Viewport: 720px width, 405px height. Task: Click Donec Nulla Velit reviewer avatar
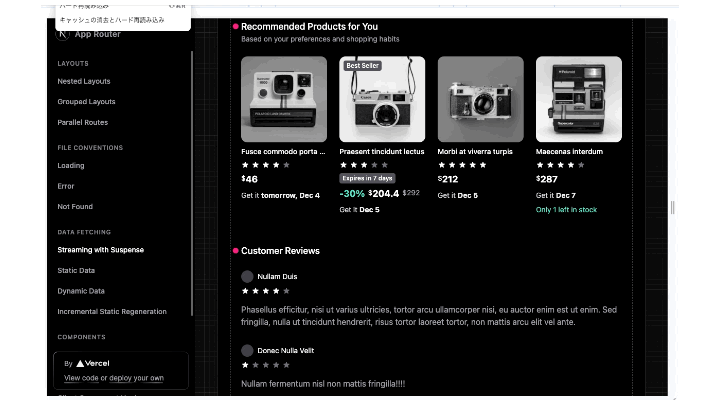[247, 350]
